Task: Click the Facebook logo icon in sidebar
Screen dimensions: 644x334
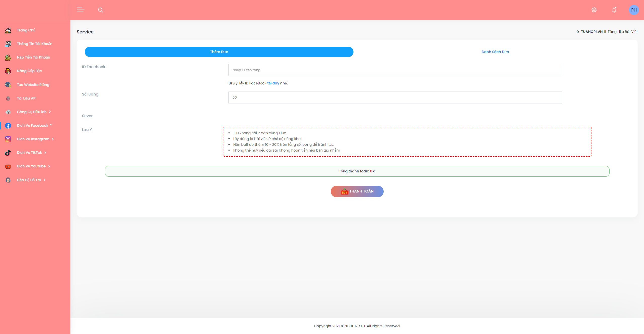Action: point(8,126)
